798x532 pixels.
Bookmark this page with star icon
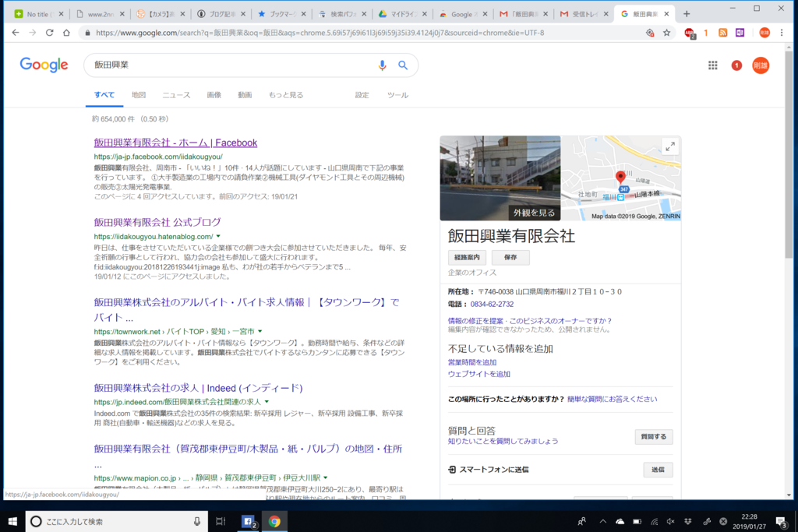click(x=667, y=33)
